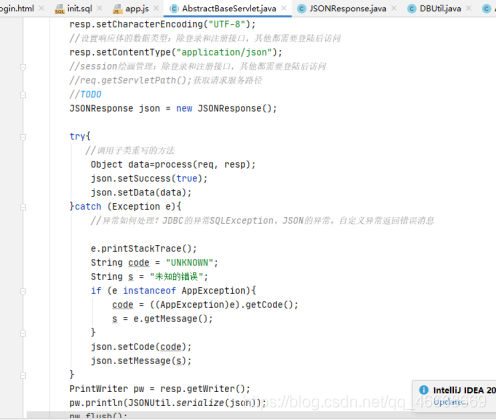
Task: Click the line Object data=process(req, resp);
Action: [173, 164]
